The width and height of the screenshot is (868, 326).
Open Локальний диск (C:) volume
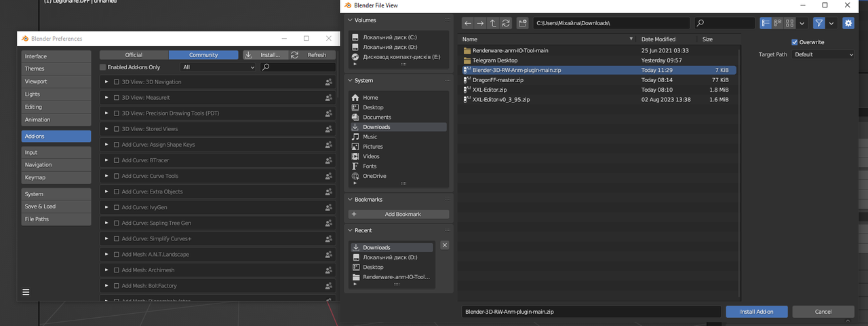click(x=398, y=37)
